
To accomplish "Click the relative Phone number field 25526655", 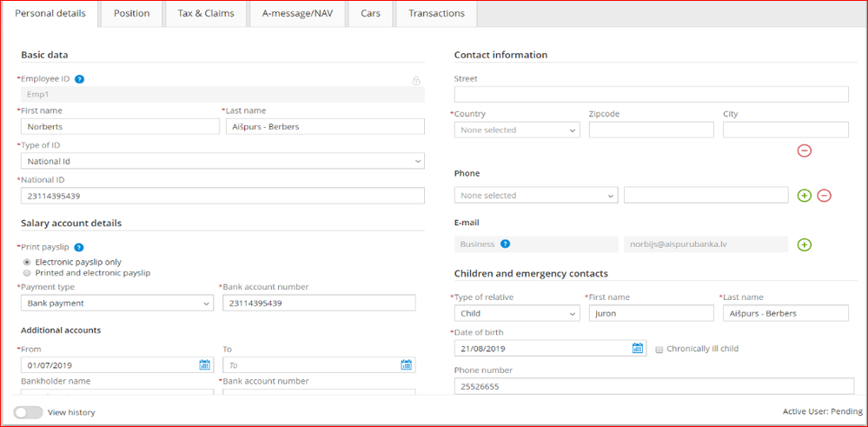I will [654, 386].
